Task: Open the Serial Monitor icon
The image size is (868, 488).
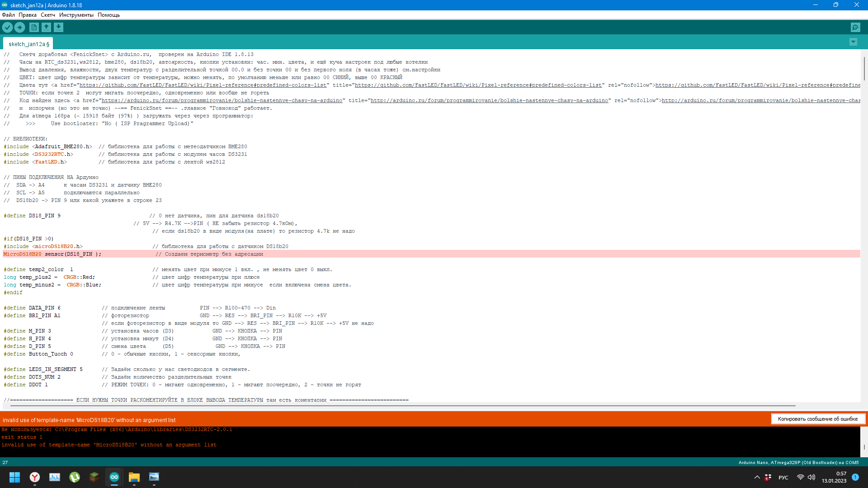Action: (855, 28)
